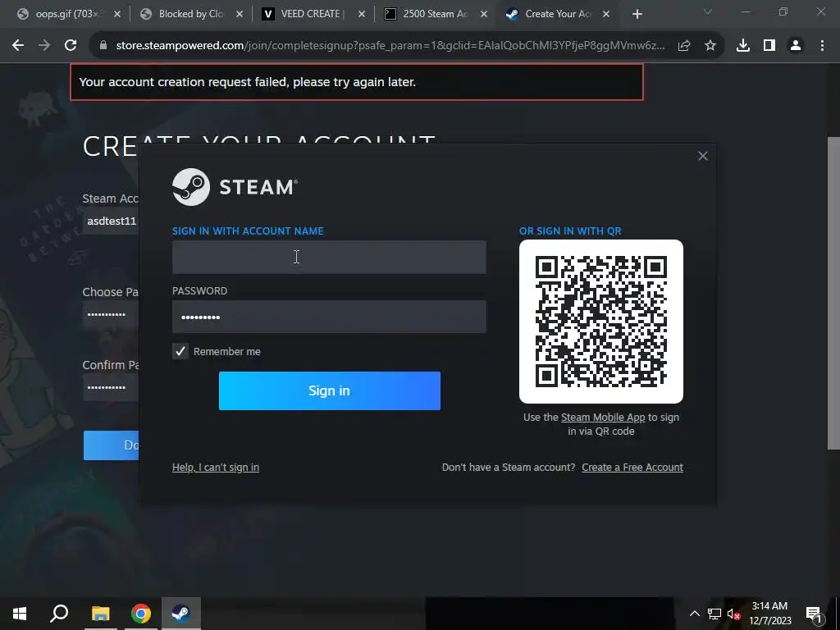
Task: Select the Create Your Account tab
Action: (x=557, y=14)
